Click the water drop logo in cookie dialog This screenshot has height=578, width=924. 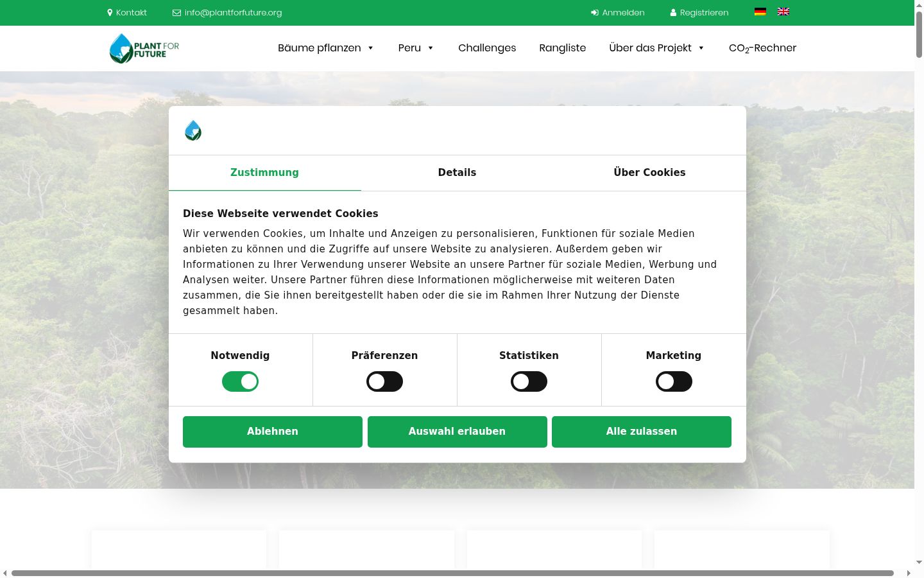[x=193, y=130]
